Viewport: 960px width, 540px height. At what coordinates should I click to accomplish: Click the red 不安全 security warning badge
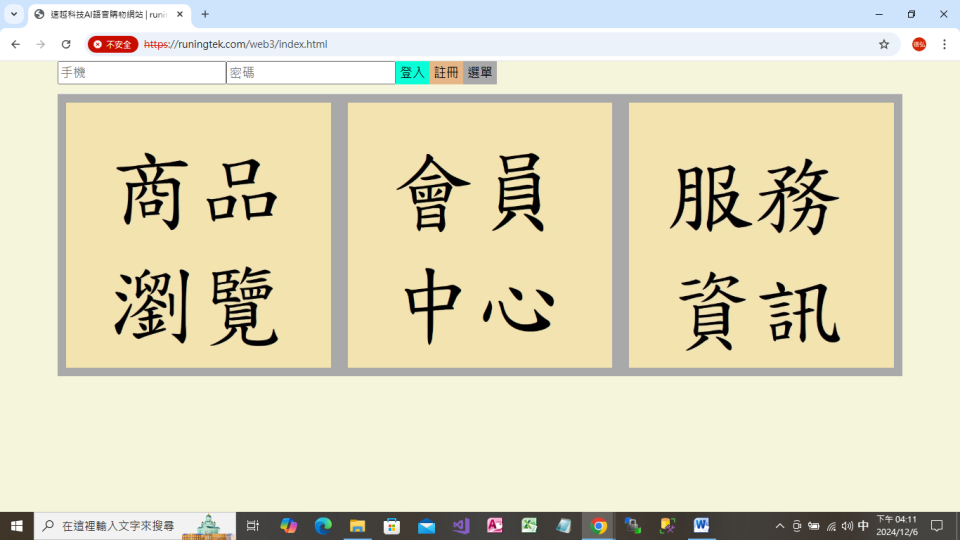pyautogui.click(x=113, y=44)
